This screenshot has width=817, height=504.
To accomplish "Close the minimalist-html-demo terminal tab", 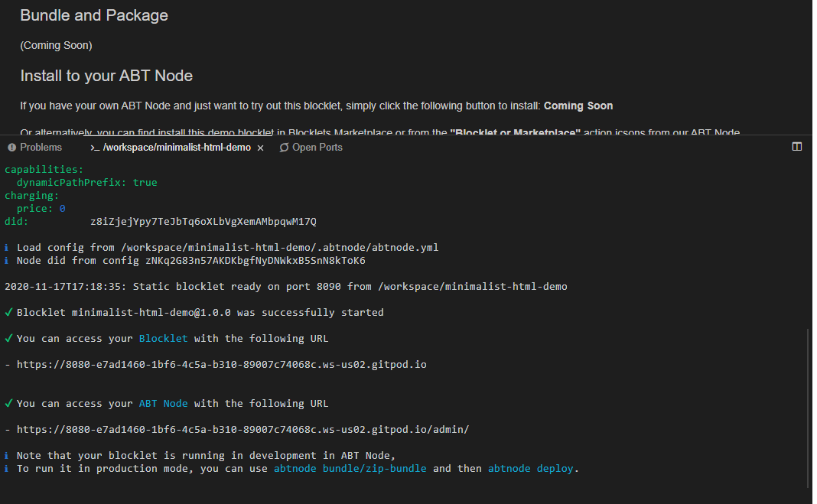I will click(x=261, y=148).
